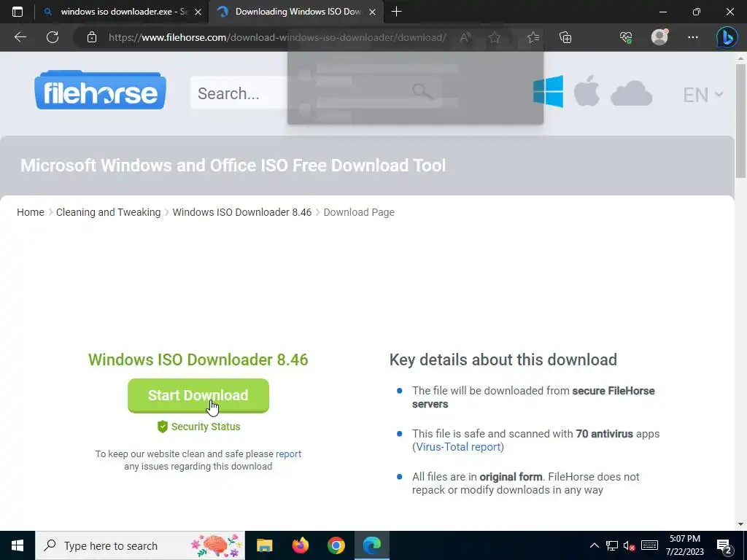Open the Bing Chat sidebar button
Image resolution: width=747 pixels, height=560 pixels.
pos(727,37)
